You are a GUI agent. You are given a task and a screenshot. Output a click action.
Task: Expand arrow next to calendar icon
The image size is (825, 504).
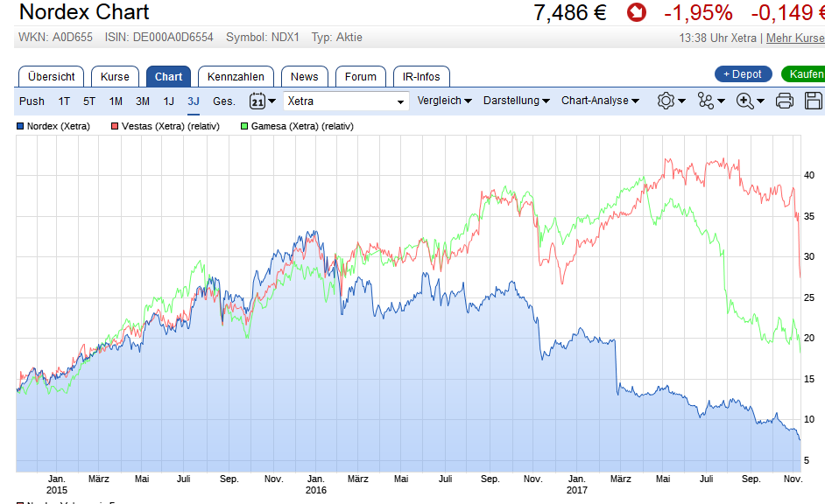click(272, 101)
